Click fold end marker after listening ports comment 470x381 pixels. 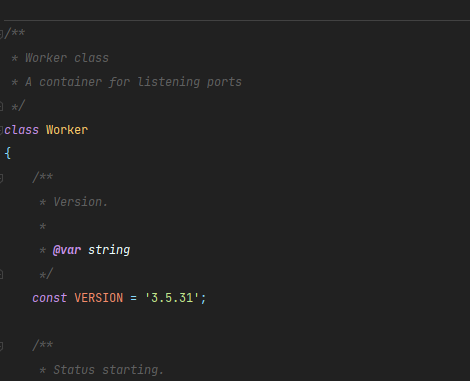pos(1,107)
